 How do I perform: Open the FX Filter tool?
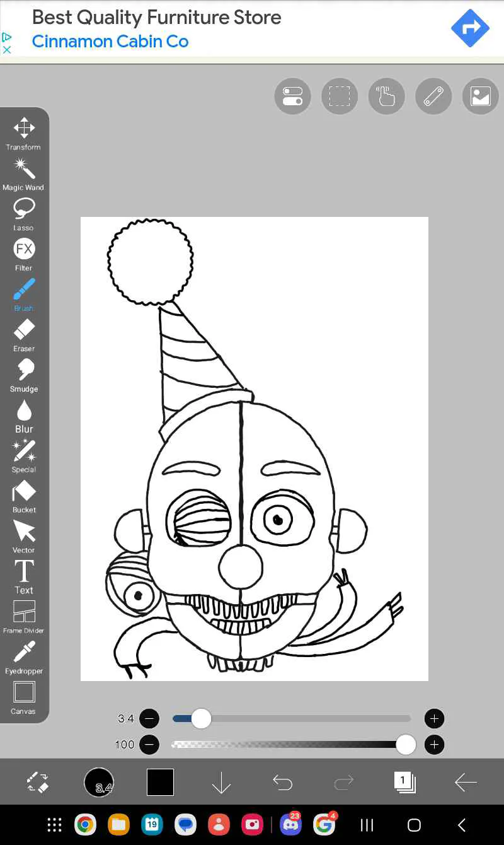24,254
